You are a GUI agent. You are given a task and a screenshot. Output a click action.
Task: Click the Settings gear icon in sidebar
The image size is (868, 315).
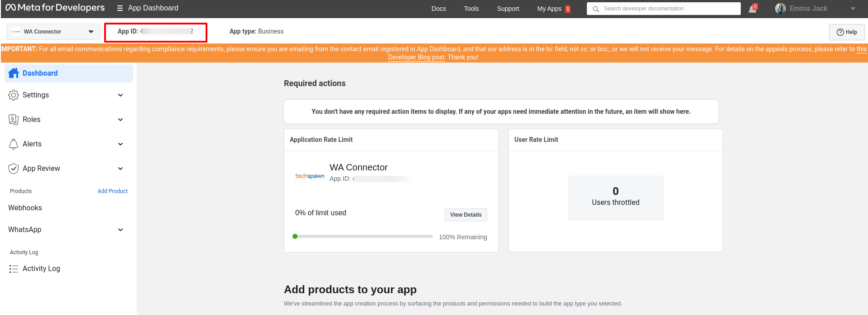14,95
